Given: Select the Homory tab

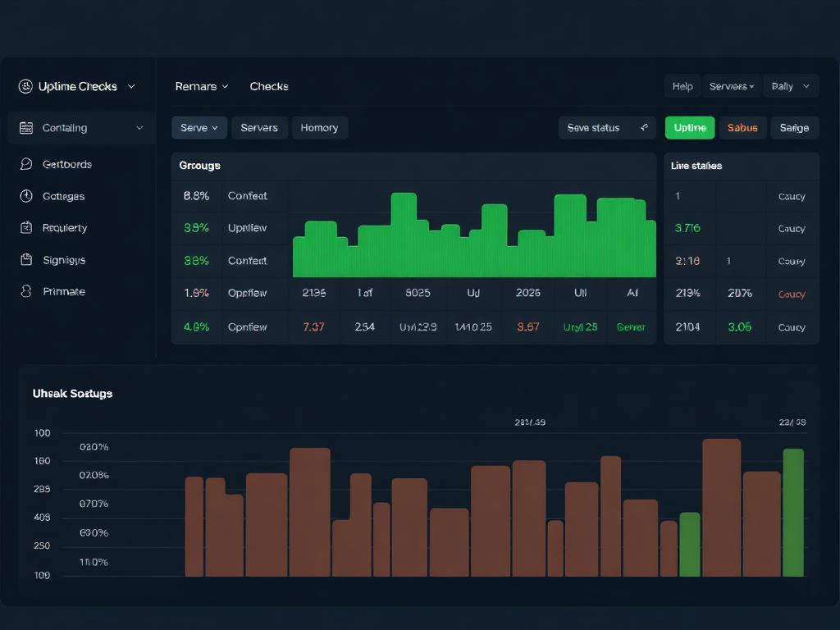Looking at the screenshot, I should coord(320,128).
